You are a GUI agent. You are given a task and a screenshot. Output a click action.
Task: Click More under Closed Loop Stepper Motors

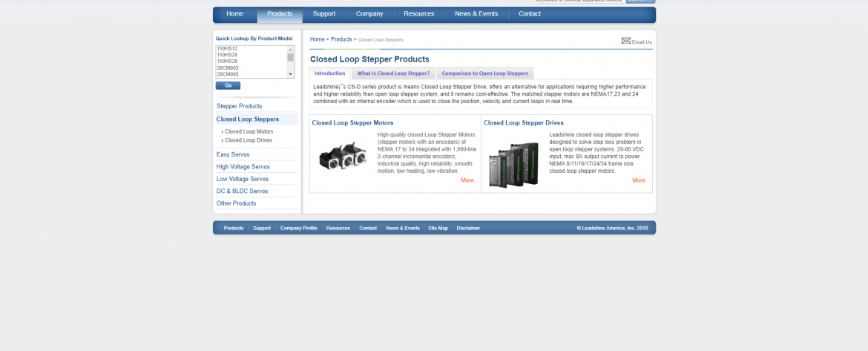[470, 180]
